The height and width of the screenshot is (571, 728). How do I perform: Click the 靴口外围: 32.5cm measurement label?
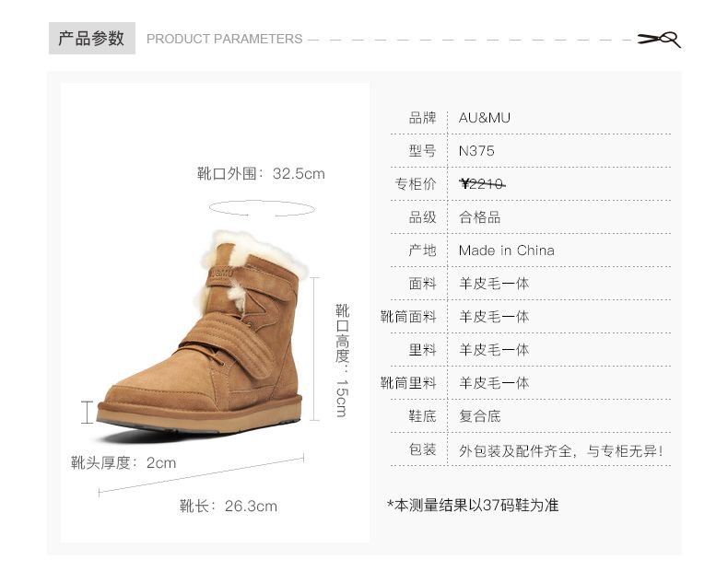[261, 173]
